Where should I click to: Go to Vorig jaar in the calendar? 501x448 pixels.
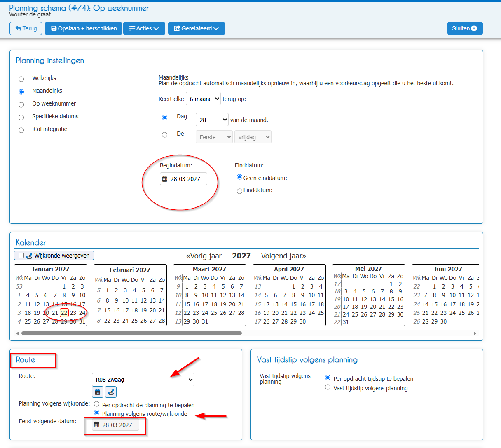(204, 256)
